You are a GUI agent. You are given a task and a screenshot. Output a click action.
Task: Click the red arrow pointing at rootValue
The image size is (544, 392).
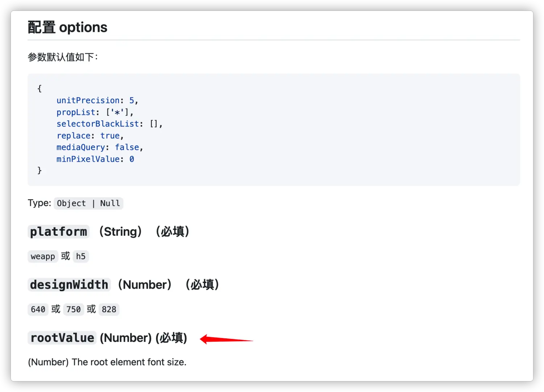(226, 339)
